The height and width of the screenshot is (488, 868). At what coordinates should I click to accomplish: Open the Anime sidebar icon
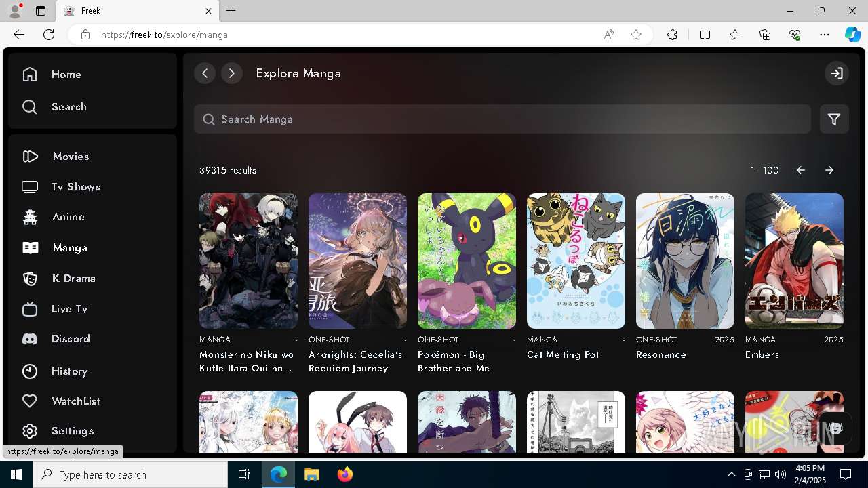(x=30, y=217)
